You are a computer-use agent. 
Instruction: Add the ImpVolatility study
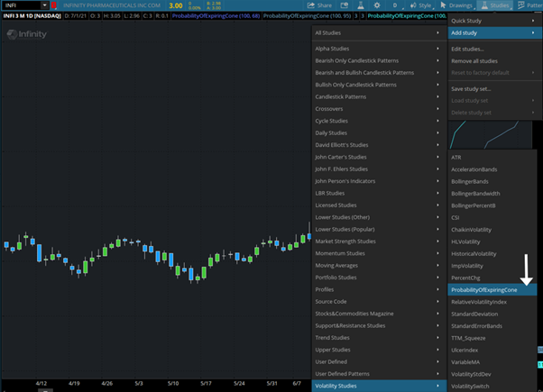[x=492, y=266]
